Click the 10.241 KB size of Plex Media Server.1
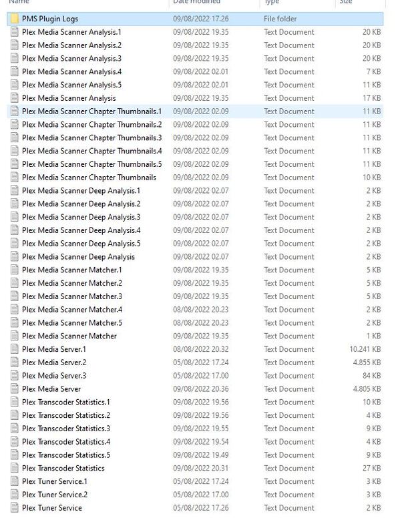This screenshot has width=420, height=530. [x=365, y=349]
